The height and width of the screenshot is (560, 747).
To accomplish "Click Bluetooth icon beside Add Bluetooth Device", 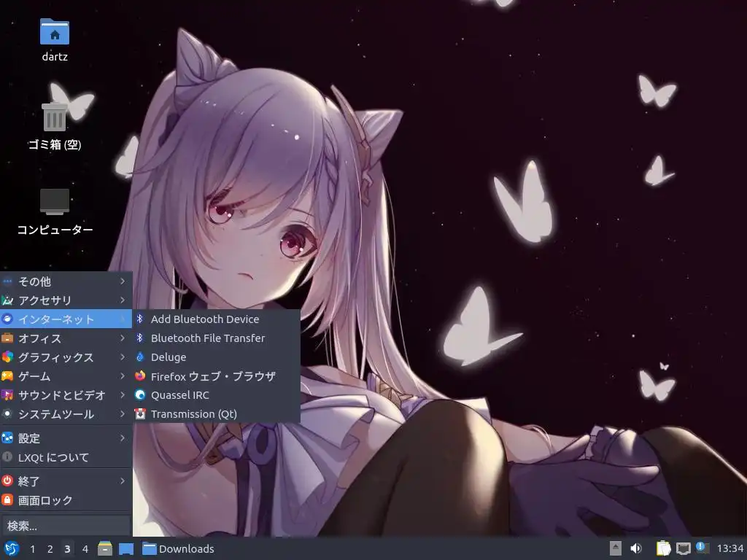I will [140, 319].
